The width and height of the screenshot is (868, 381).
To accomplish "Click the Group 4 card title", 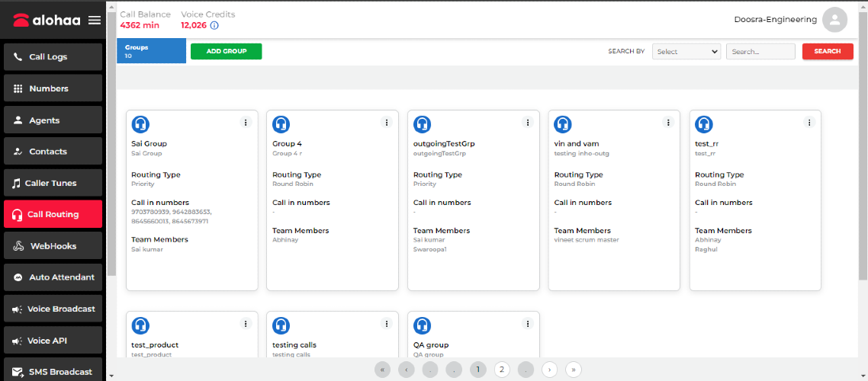I will click(x=287, y=144).
